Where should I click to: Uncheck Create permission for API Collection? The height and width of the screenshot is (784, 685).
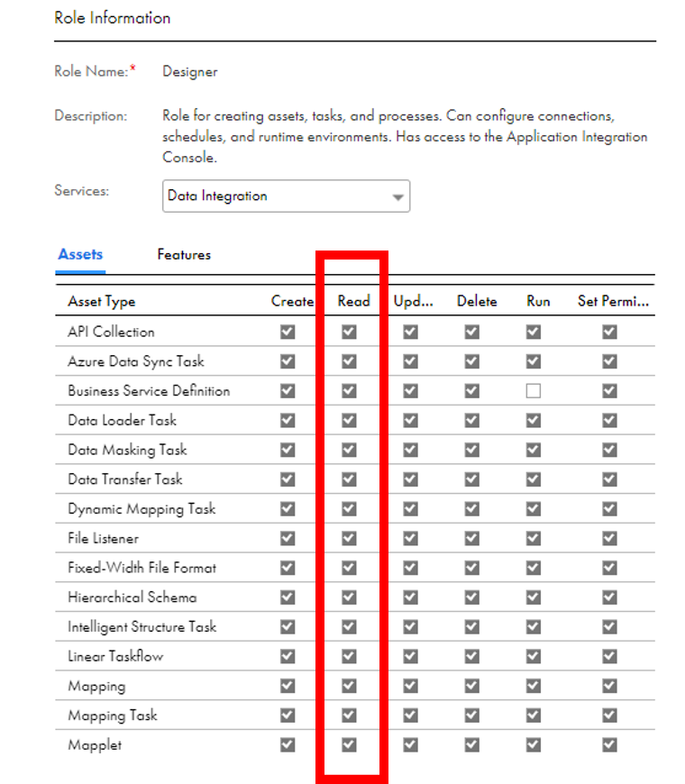tap(288, 332)
